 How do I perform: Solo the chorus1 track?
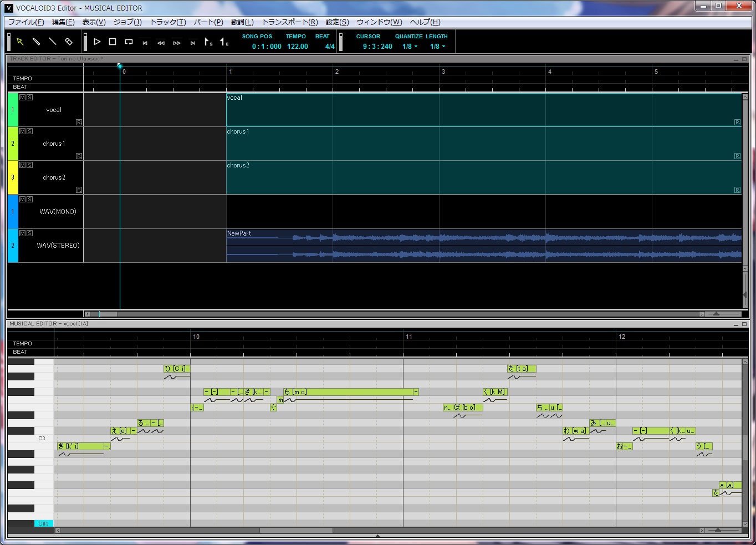click(x=29, y=131)
